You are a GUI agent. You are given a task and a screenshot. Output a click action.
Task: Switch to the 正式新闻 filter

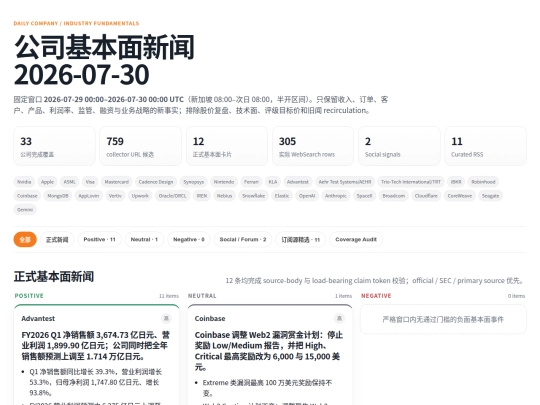tap(57, 239)
